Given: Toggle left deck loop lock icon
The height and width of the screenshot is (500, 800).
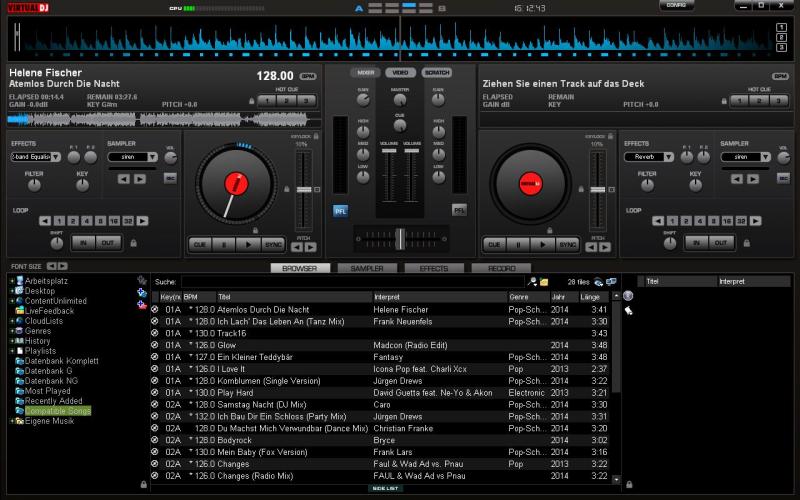Looking at the screenshot, I should [133, 243].
